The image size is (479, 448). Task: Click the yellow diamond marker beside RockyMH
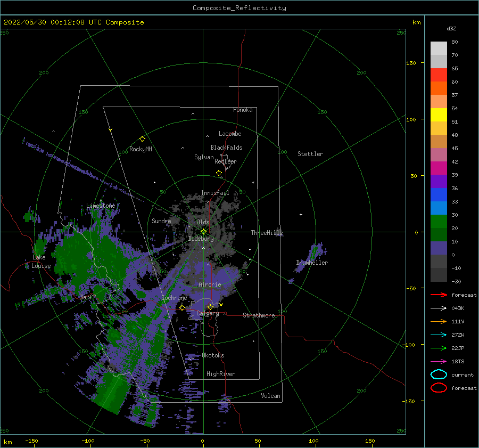[142, 139]
